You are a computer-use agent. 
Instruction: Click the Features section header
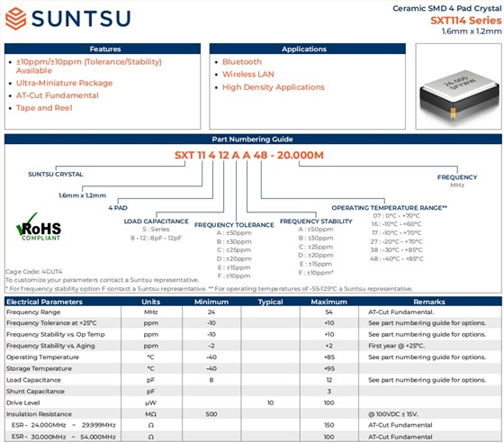(103, 49)
